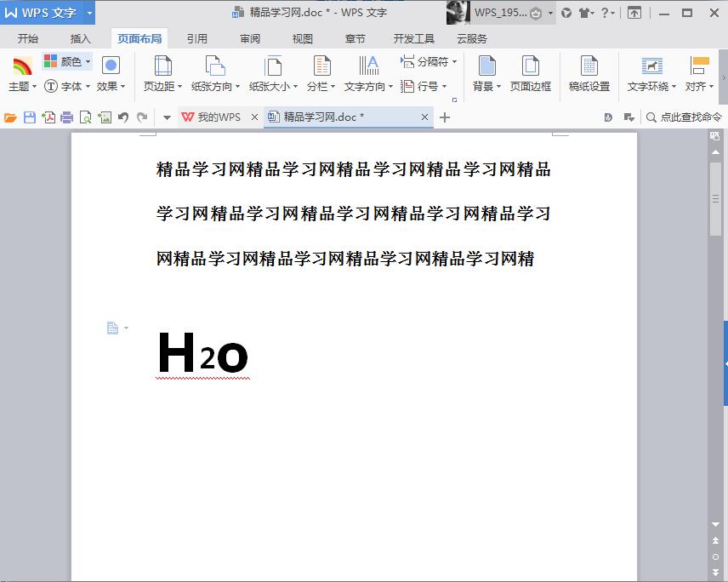Viewport: 728px width, 582px height.
Task: Open a new document with the plus tab
Action: coord(443,117)
